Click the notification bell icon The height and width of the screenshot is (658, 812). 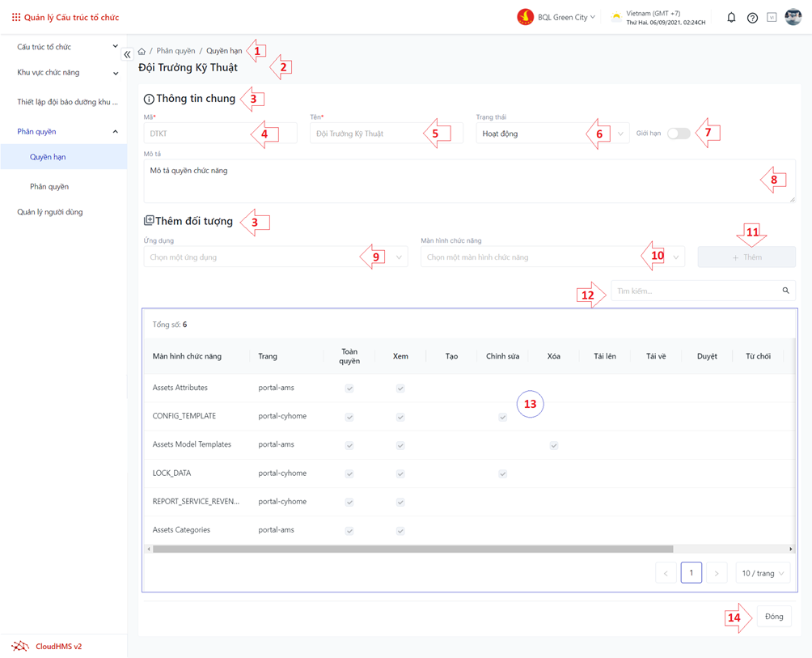pyautogui.click(x=731, y=17)
